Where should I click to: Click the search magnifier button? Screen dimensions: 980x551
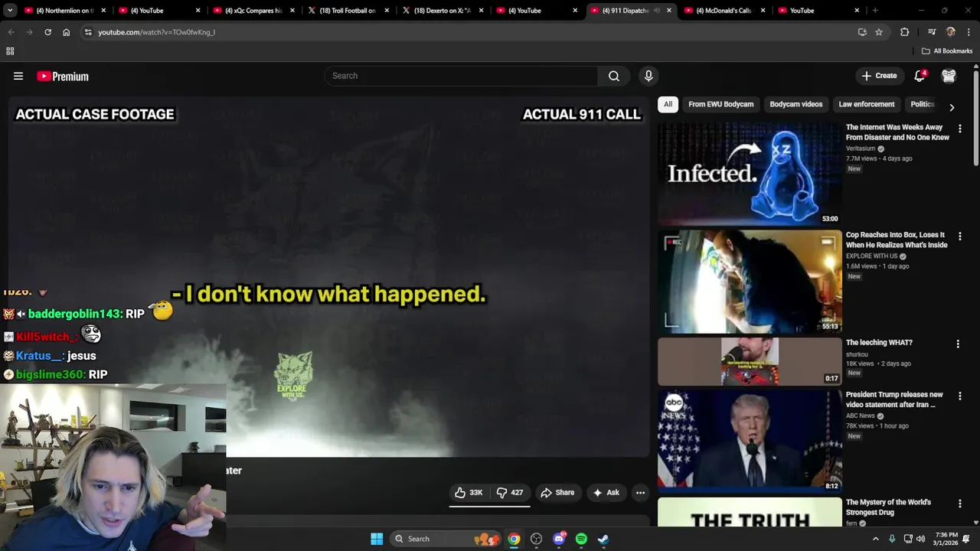(x=614, y=76)
